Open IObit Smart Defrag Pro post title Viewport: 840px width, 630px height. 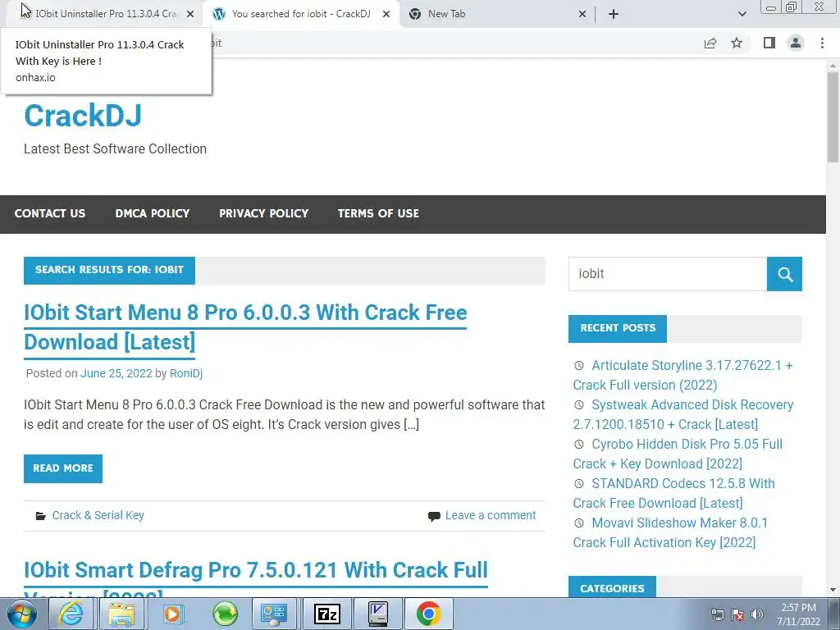[x=256, y=577]
